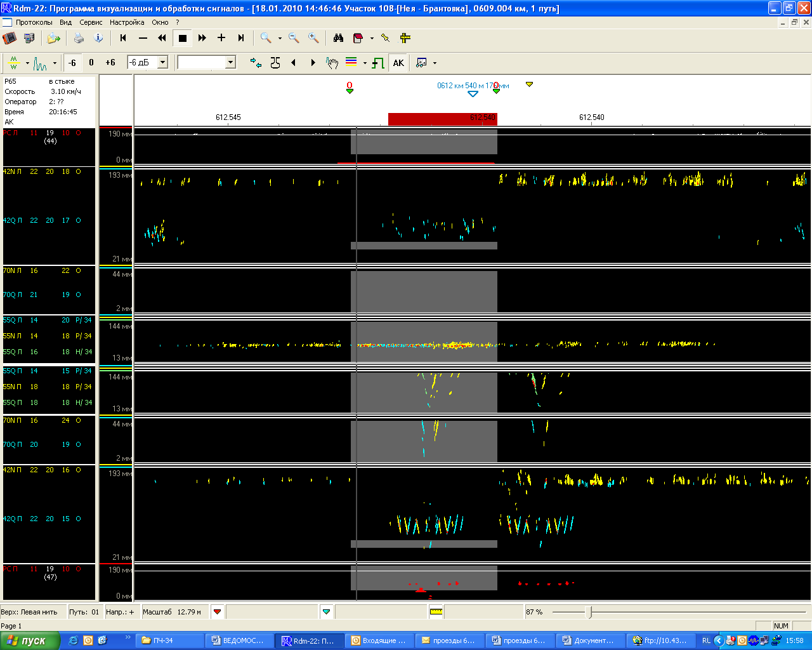Viewport: 812px width, 650px height.
Task: Open the Настройка menu
Action: tap(127, 22)
